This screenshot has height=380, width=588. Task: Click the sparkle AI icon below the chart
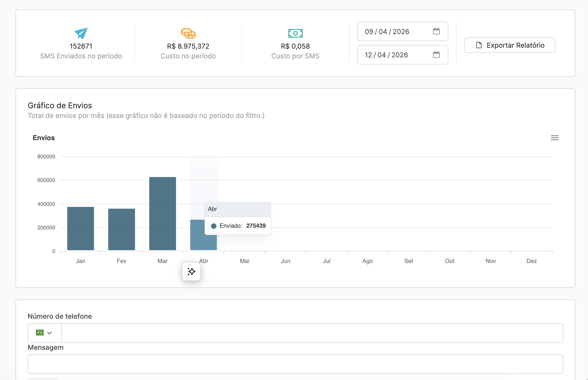point(191,271)
